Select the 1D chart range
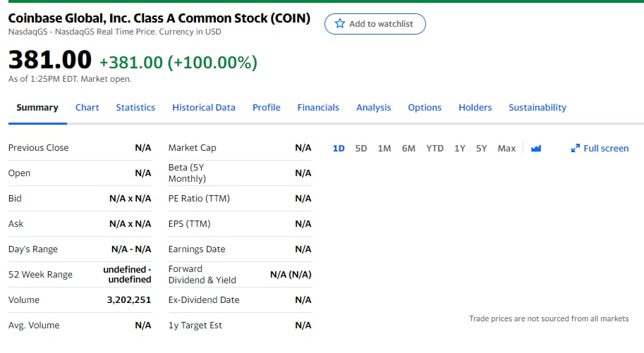 click(x=339, y=148)
